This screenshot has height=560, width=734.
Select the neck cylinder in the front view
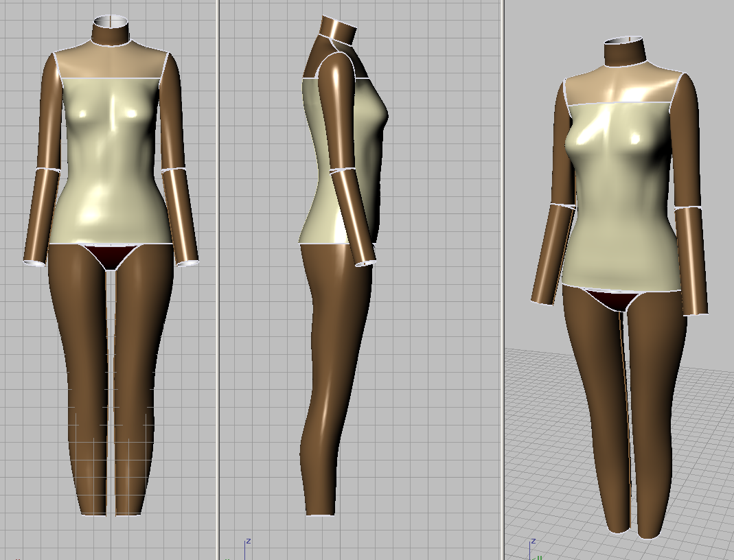111,31
